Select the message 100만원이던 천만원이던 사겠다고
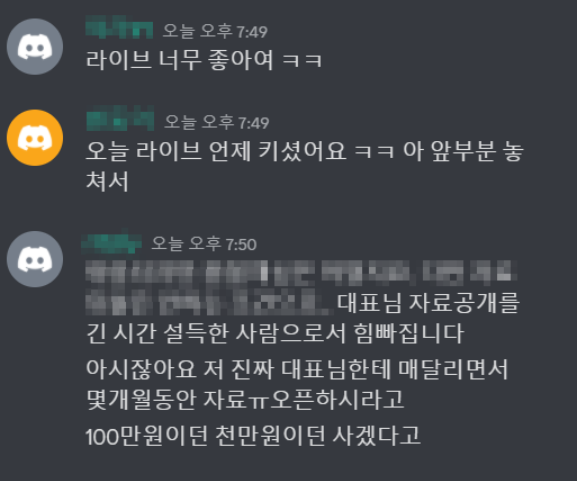The width and height of the screenshot is (577, 481). coord(253,436)
